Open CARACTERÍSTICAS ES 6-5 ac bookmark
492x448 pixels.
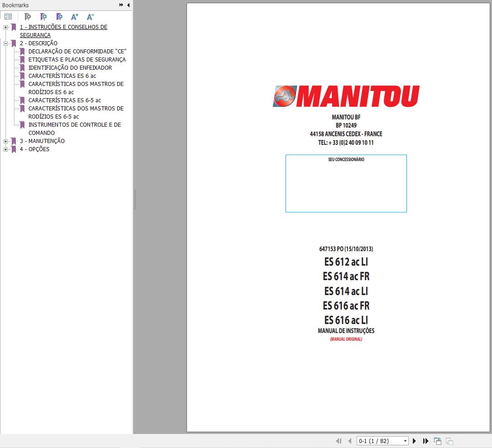(x=65, y=100)
